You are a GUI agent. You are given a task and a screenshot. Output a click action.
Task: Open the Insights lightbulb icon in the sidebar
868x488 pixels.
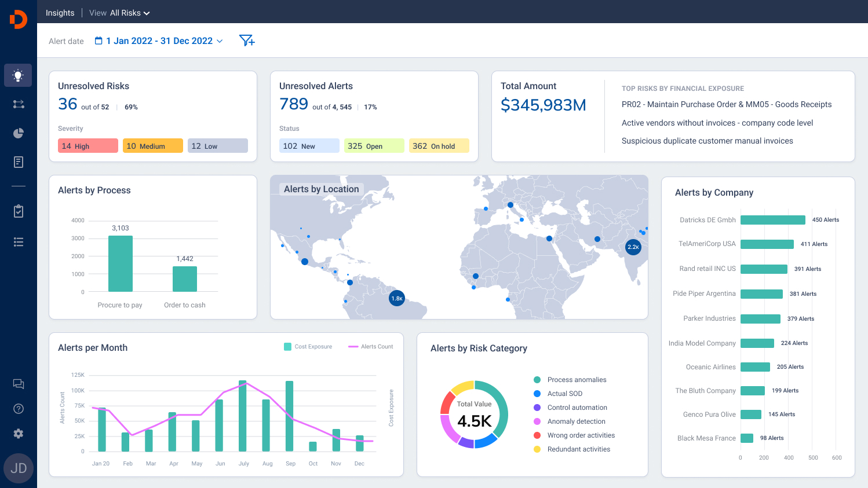pos(18,75)
